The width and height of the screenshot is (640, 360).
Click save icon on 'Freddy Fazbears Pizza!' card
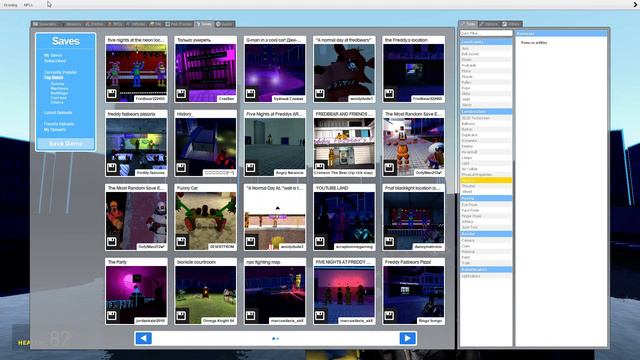[x=389, y=315]
